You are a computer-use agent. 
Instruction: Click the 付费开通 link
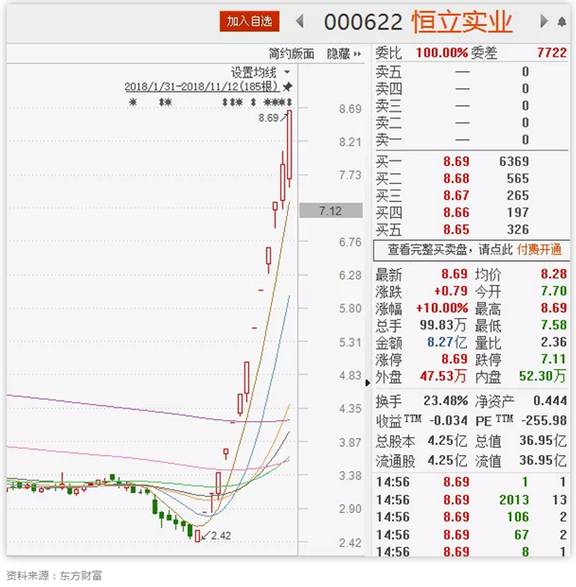(539, 249)
